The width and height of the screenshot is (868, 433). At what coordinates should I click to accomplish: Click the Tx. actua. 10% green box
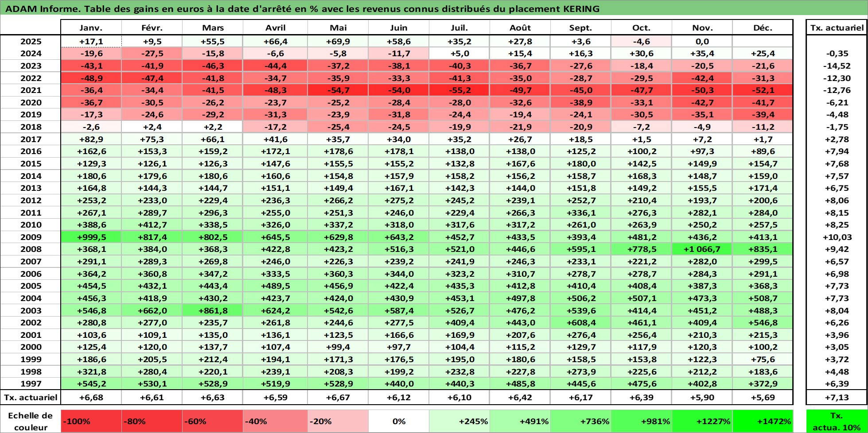coord(837,421)
